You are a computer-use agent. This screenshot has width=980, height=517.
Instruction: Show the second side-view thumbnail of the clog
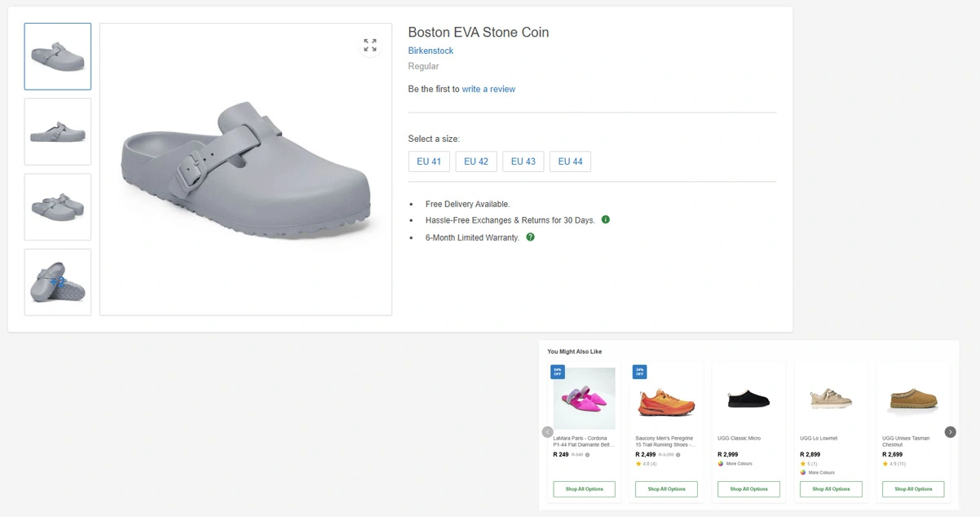(x=58, y=131)
